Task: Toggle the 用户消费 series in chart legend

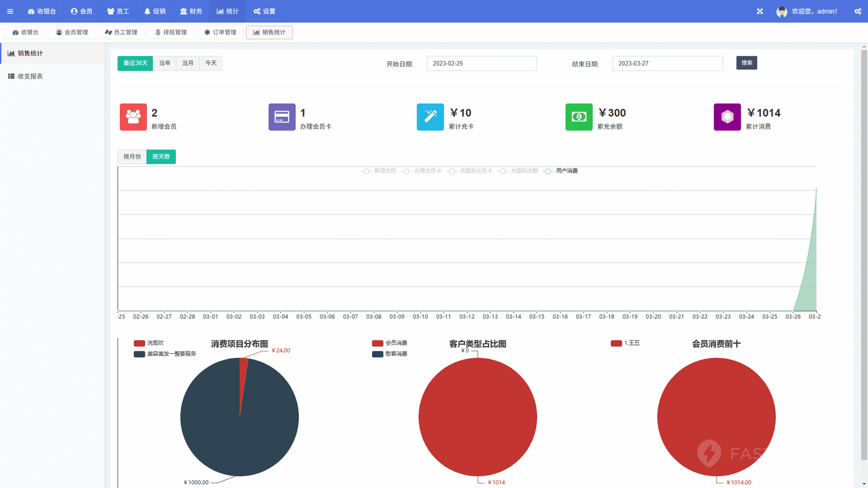Action: [x=560, y=171]
